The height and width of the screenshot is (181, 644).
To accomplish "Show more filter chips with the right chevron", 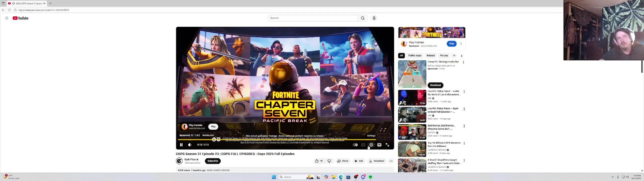I will 462,56.
